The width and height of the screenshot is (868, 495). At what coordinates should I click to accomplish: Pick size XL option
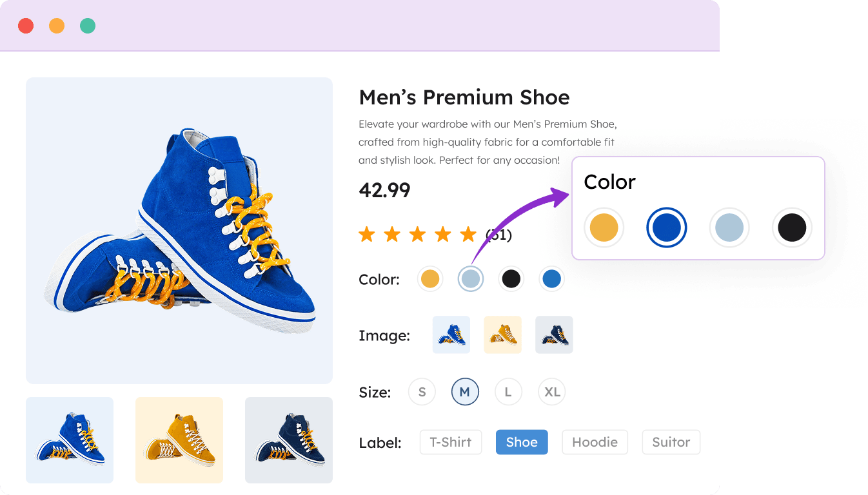[x=552, y=392]
